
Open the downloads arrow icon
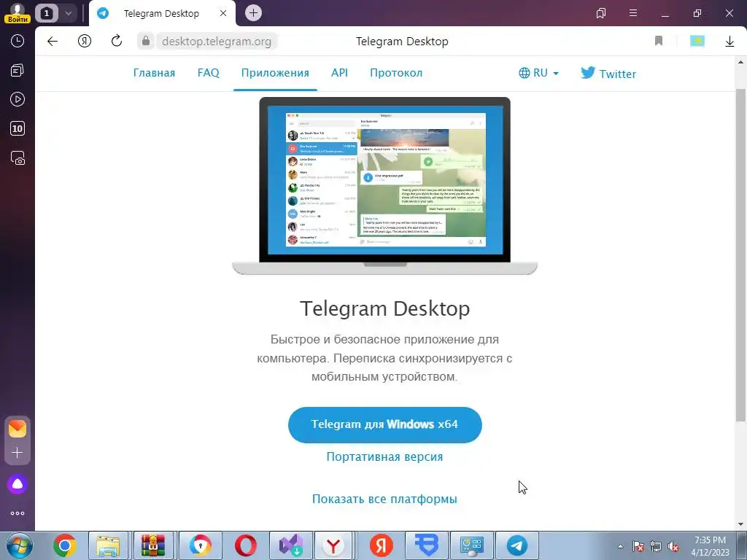click(729, 42)
